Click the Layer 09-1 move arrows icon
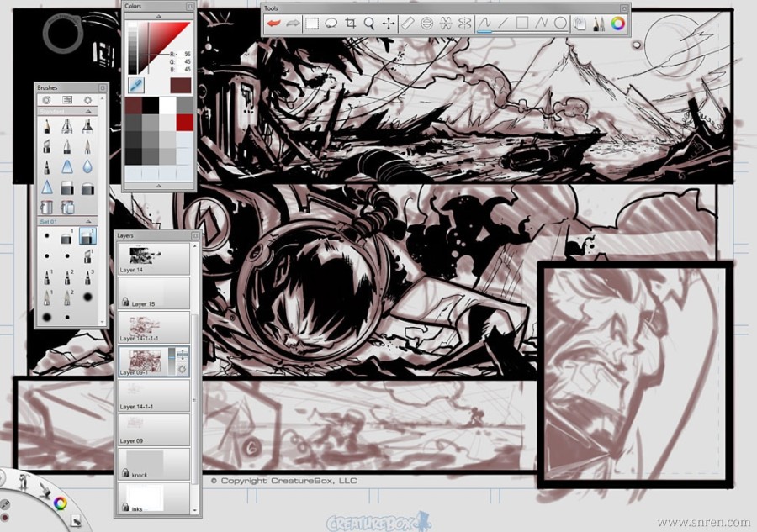This screenshot has height=532, width=757. 183,355
